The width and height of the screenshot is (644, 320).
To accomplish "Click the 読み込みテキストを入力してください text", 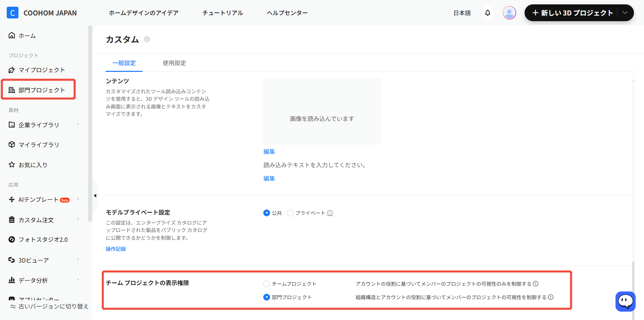I will pos(315,165).
